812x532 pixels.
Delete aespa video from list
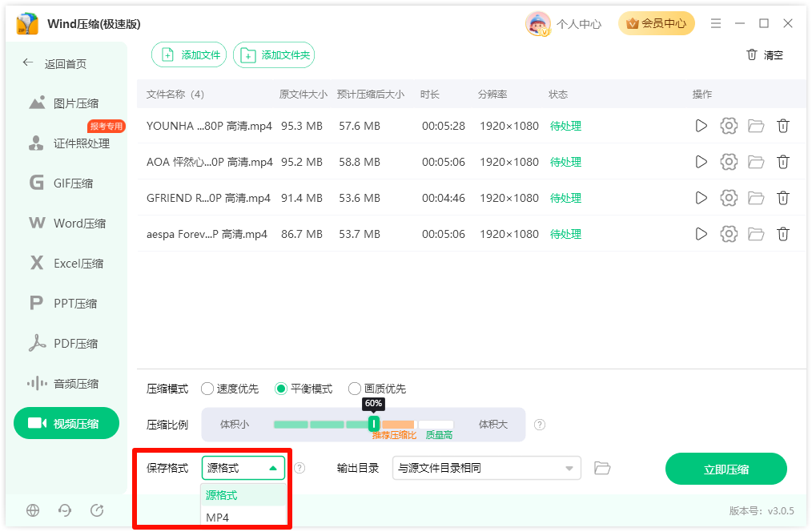tap(783, 234)
